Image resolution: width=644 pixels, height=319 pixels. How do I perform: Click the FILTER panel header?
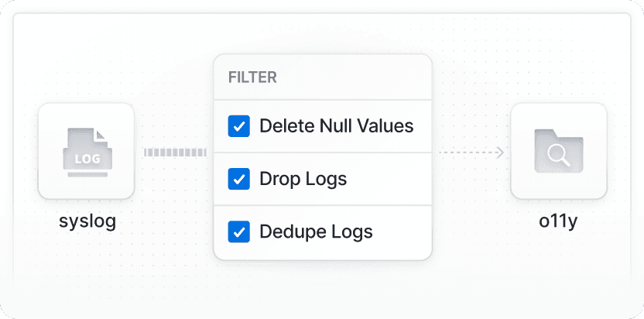click(252, 77)
